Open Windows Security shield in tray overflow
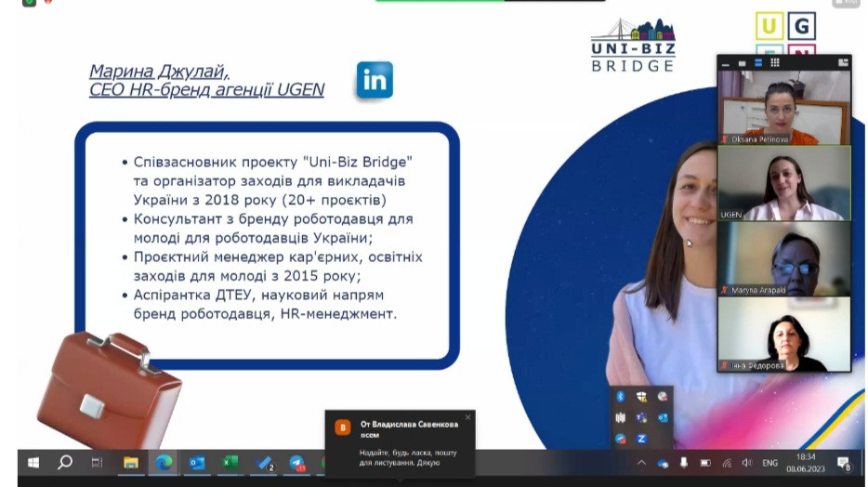The height and width of the screenshot is (487, 868). 641,396
